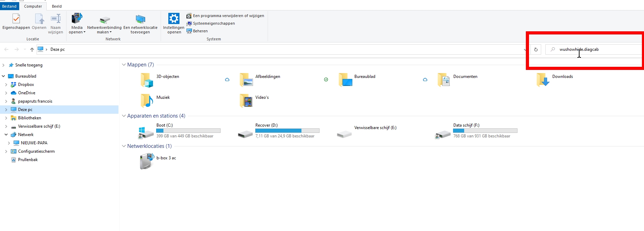Open the Downloads folder icon

tap(543, 80)
